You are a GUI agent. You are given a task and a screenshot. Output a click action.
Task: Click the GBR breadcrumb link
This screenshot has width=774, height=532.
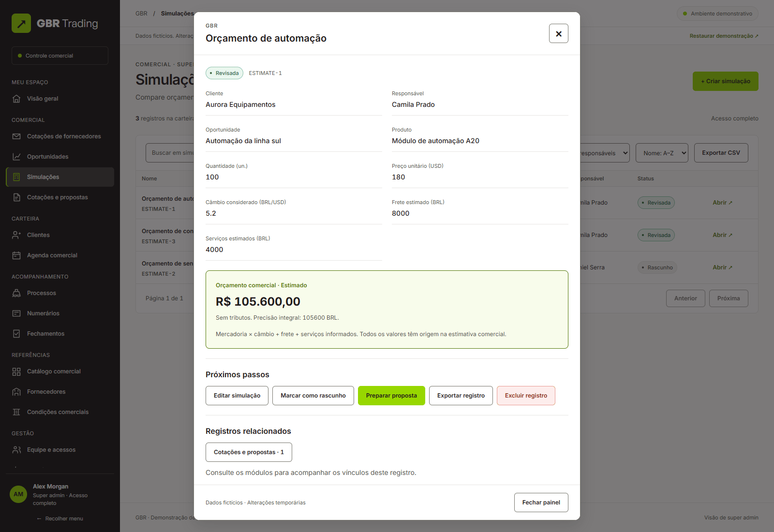point(141,14)
